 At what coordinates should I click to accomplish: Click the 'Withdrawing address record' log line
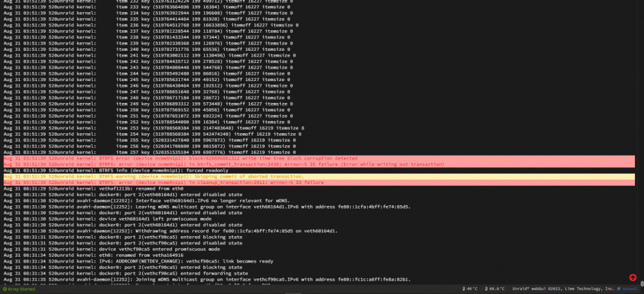pyautogui.click(x=171, y=231)
